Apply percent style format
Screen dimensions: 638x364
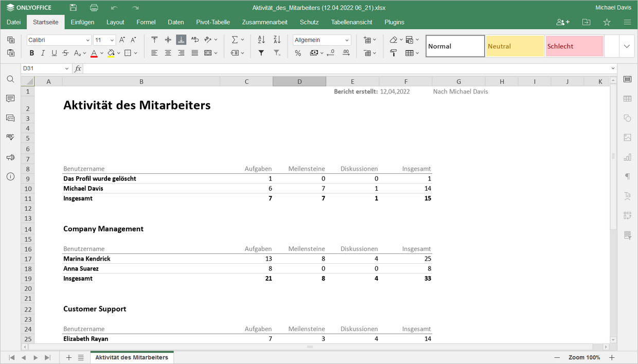[x=298, y=53]
